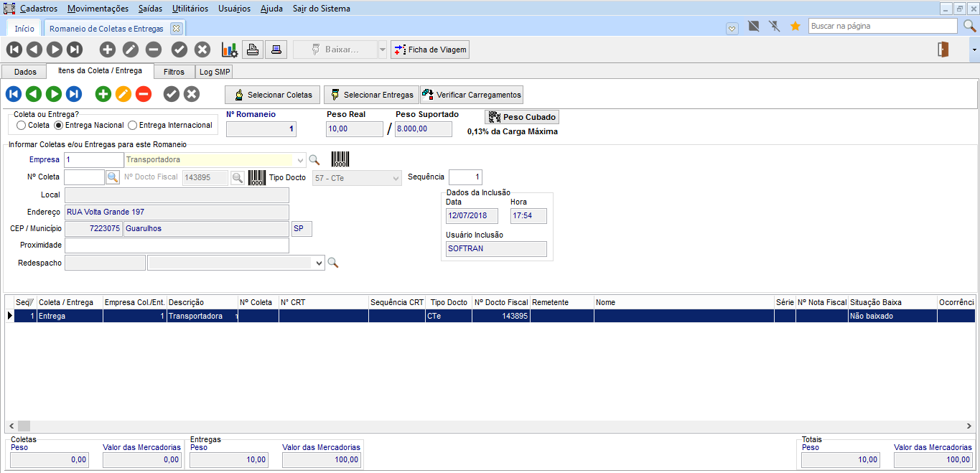Go to next record in main toolbar
This screenshot has width=980, height=473.
pos(55,50)
